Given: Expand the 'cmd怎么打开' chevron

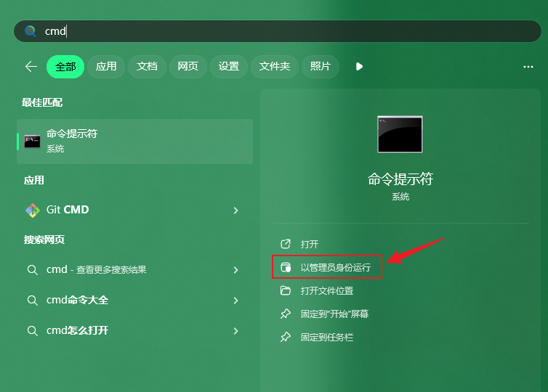Looking at the screenshot, I should 236,330.
